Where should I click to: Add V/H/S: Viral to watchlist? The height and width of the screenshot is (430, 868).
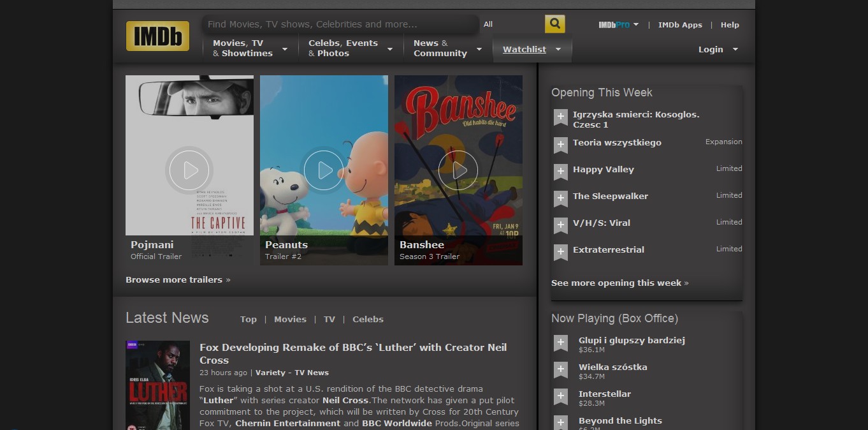point(561,225)
